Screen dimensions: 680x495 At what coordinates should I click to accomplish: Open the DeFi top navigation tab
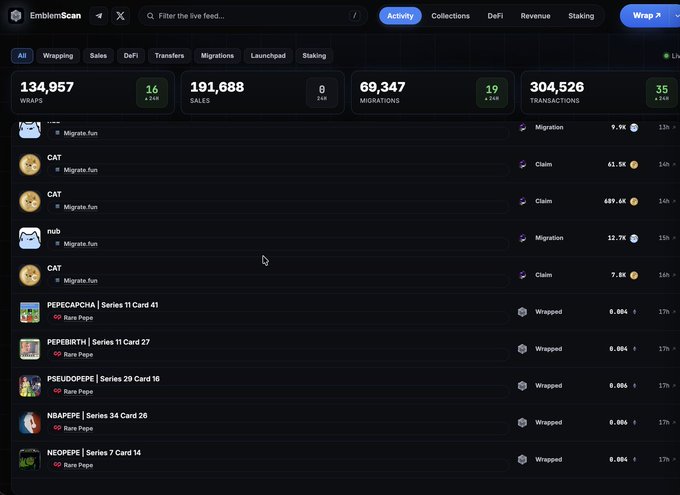pyautogui.click(x=495, y=16)
